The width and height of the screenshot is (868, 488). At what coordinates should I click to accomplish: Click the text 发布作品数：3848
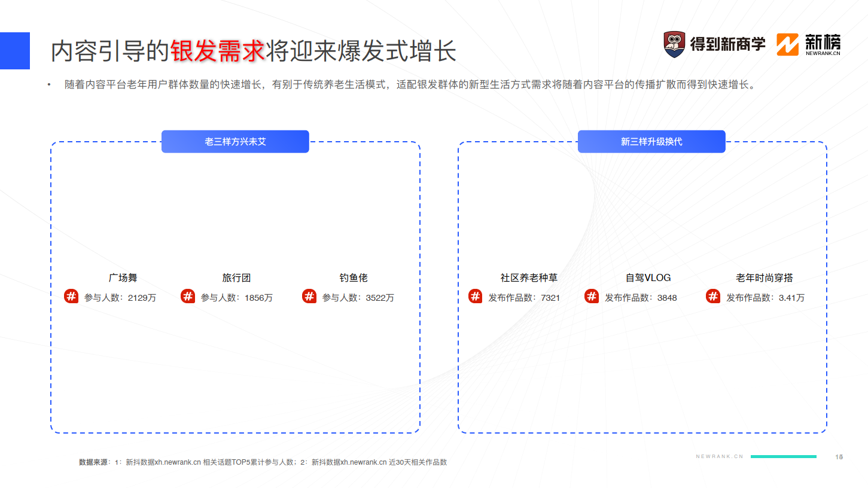(x=641, y=297)
